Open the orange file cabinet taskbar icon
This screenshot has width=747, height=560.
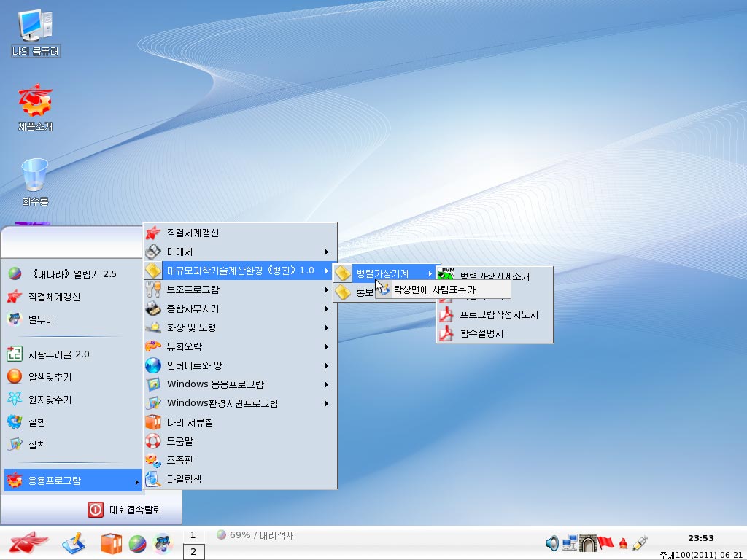pyautogui.click(x=112, y=543)
